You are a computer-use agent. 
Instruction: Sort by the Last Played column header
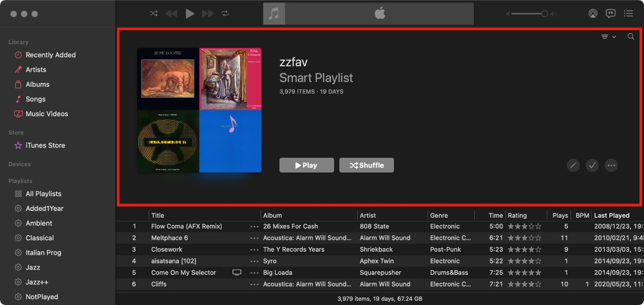618,215
